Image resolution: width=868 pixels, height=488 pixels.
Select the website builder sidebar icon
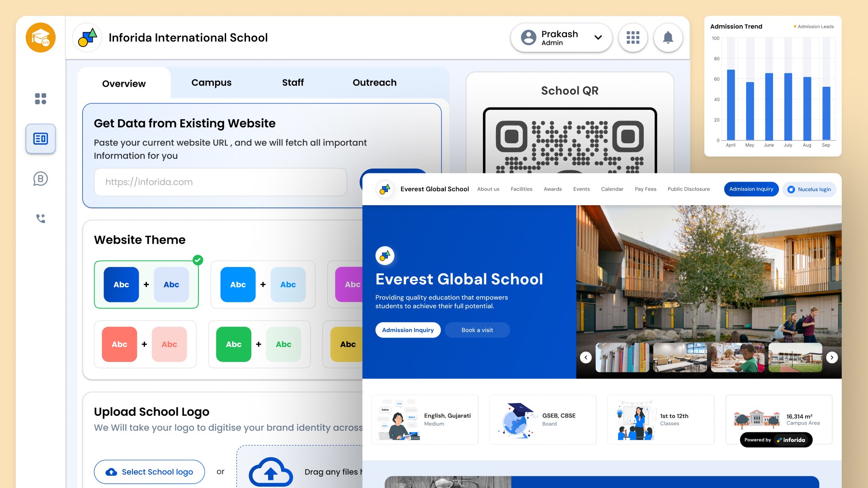pyautogui.click(x=41, y=139)
